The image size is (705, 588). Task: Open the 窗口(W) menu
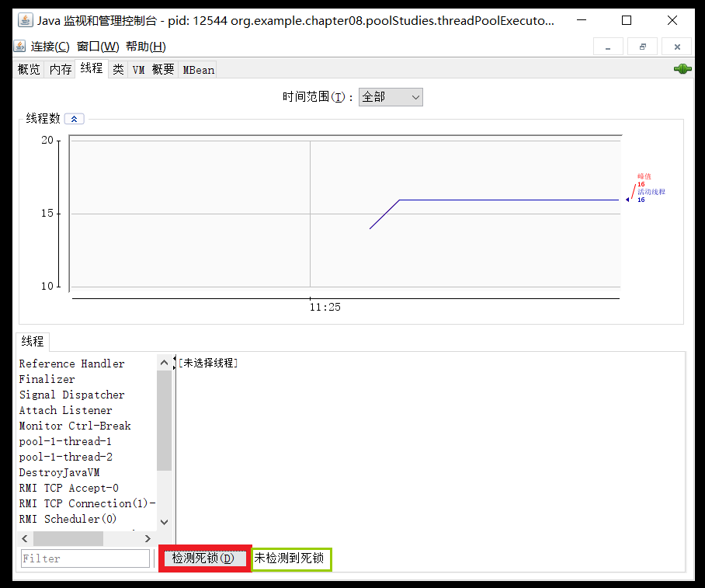coord(98,47)
